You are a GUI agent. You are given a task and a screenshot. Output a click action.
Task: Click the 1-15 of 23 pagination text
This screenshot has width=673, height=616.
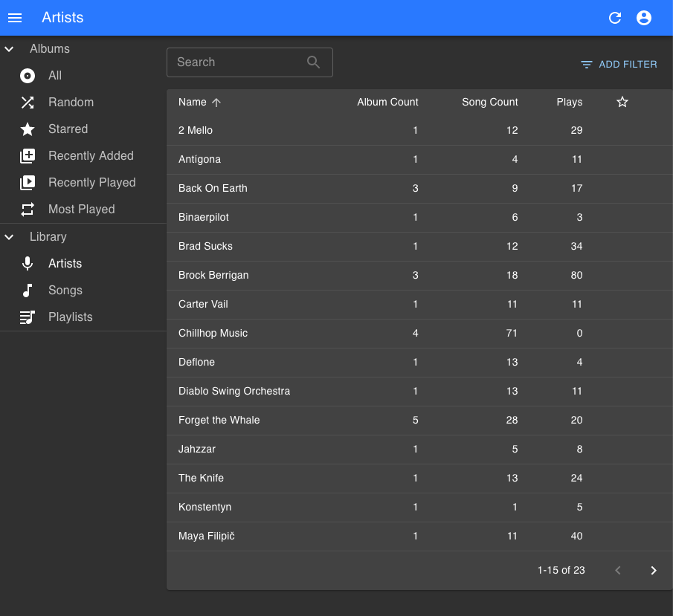561,570
